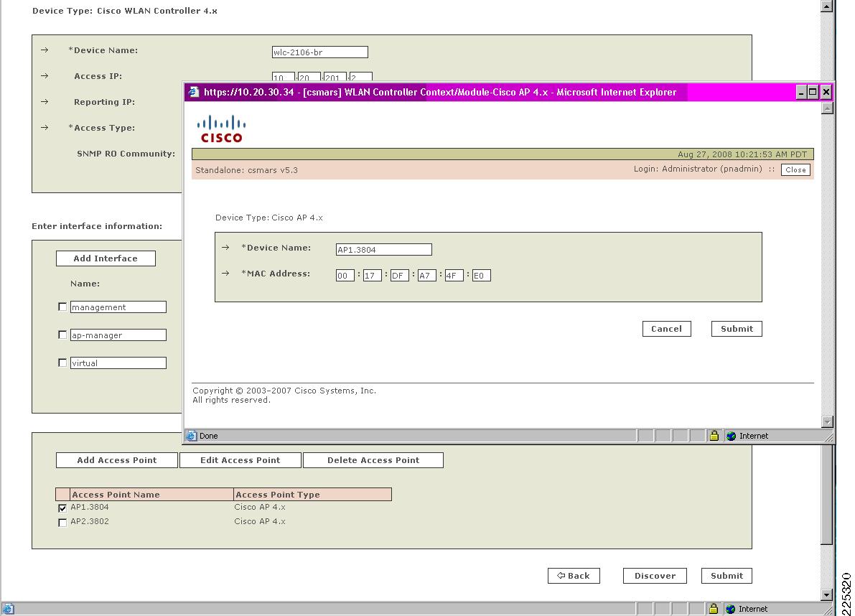This screenshot has width=855, height=616.
Task: Click the AP2.3802 access point name
Action: coord(90,521)
